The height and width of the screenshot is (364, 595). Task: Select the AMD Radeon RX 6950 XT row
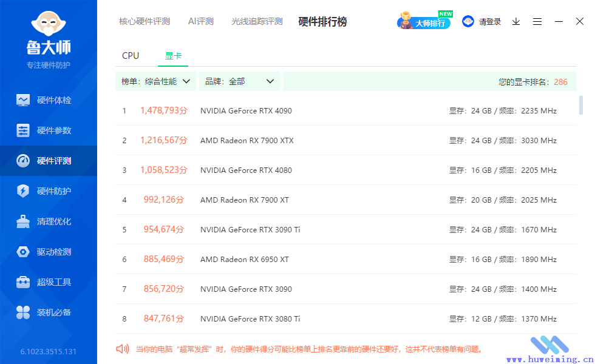pos(346,260)
